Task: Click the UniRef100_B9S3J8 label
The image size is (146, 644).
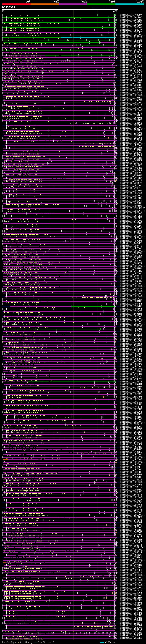Action: click(x=131, y=572)
